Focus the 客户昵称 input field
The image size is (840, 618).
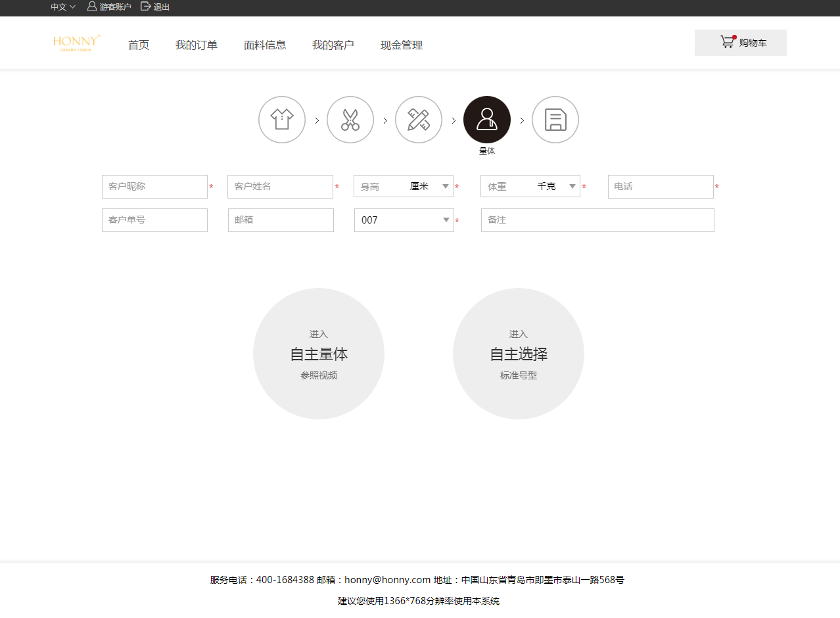154,187
